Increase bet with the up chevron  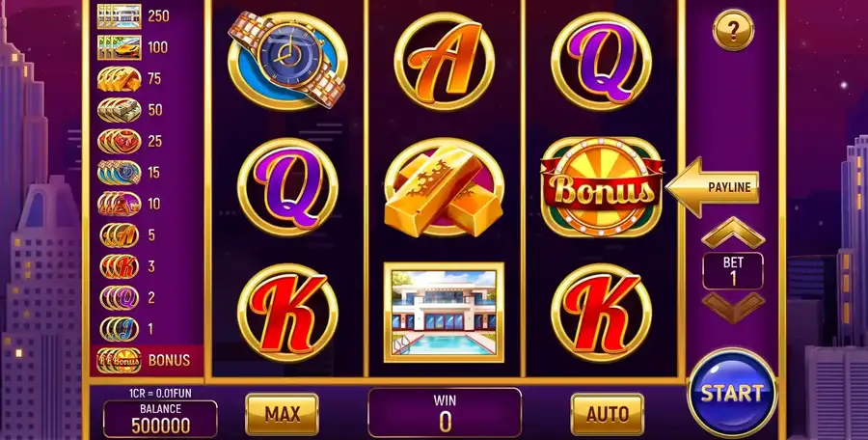point(733,233)
